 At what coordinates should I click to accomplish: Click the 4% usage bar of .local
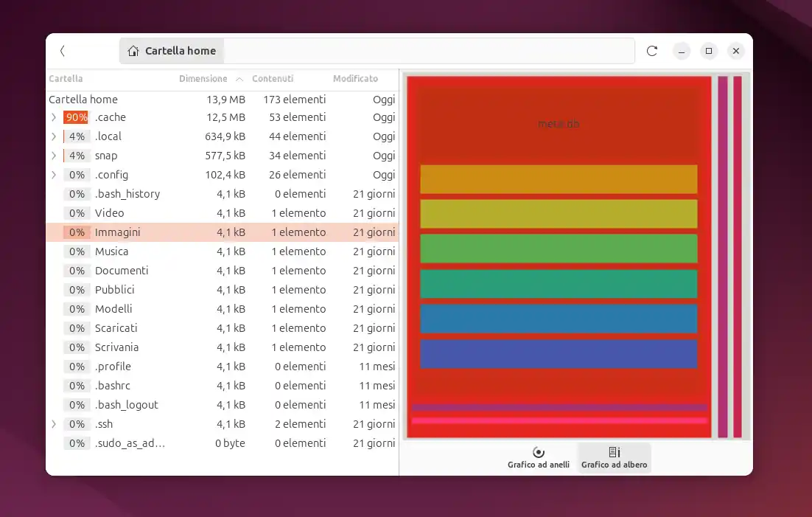point(76,136)
